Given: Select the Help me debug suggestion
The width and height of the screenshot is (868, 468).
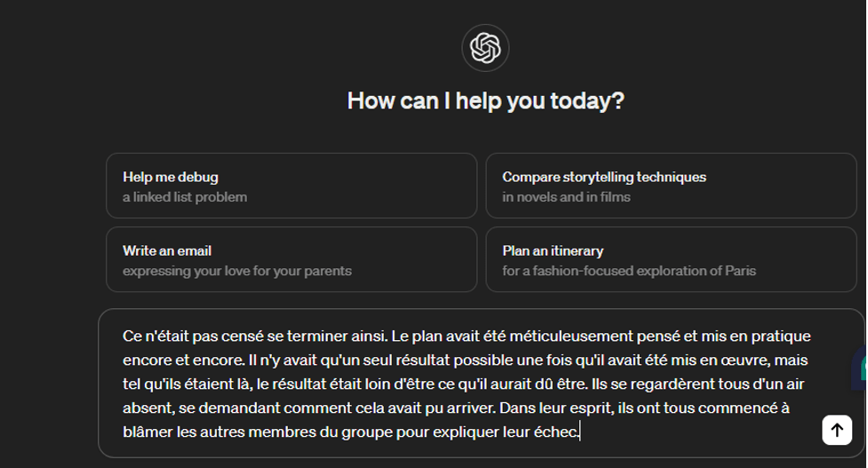Looking at the screenshot, I should [x=291, y=186].
